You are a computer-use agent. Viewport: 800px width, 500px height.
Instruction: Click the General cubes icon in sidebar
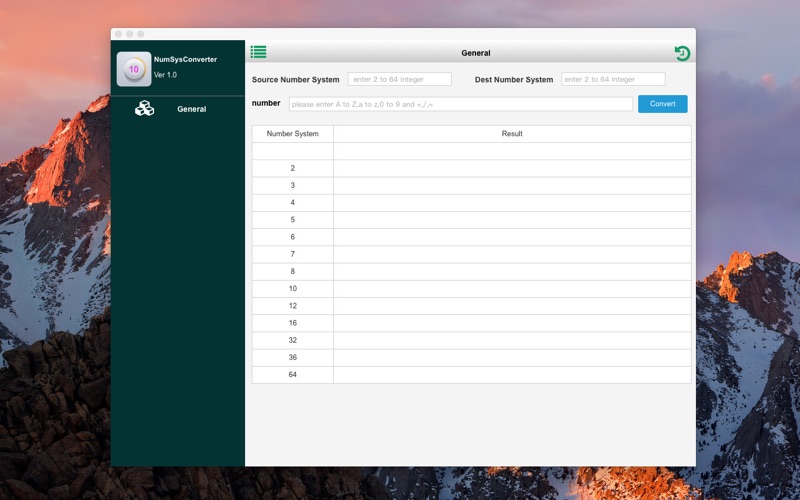144,108
